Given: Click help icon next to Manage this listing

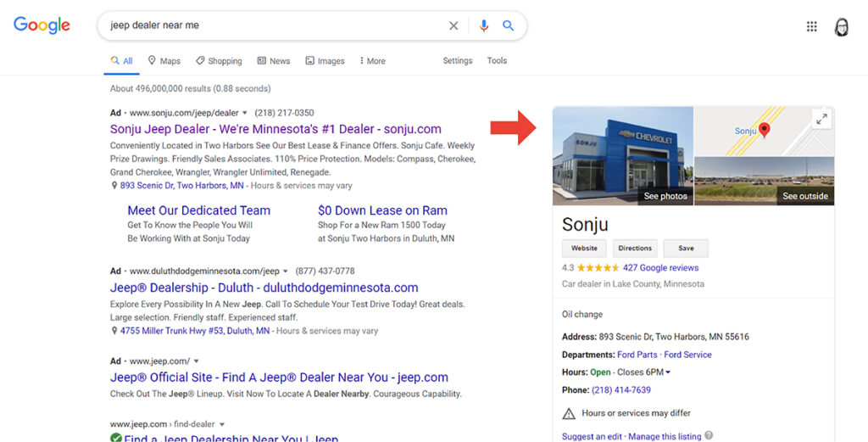Looking at the screenshot, I should pos(709,435).
